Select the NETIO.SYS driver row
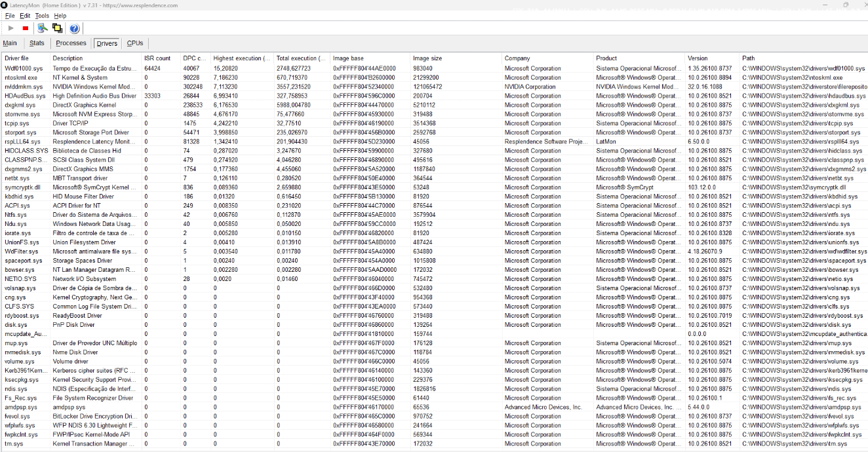 (x=434, y=279)
